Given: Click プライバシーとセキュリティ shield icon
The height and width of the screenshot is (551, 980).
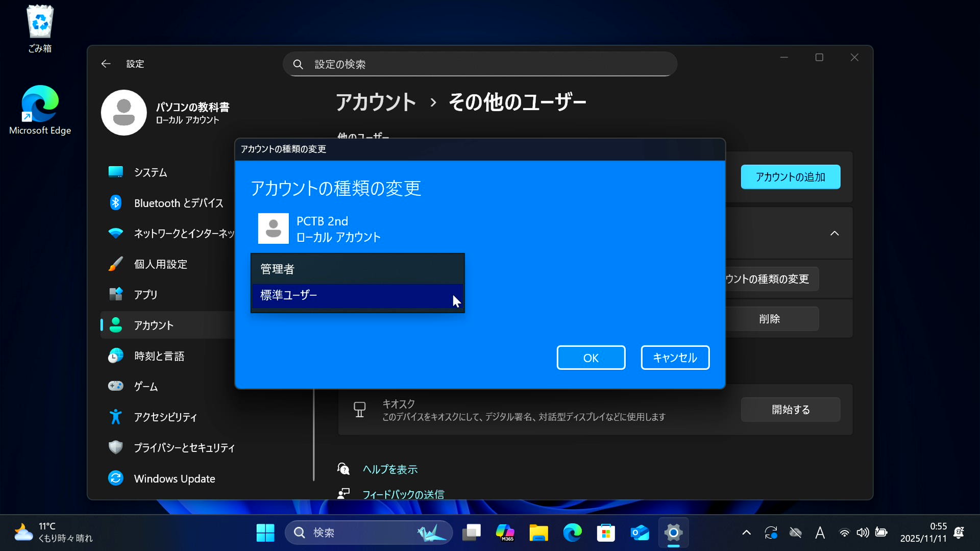Looking at the screenshot, I should [x=116, y=447].
